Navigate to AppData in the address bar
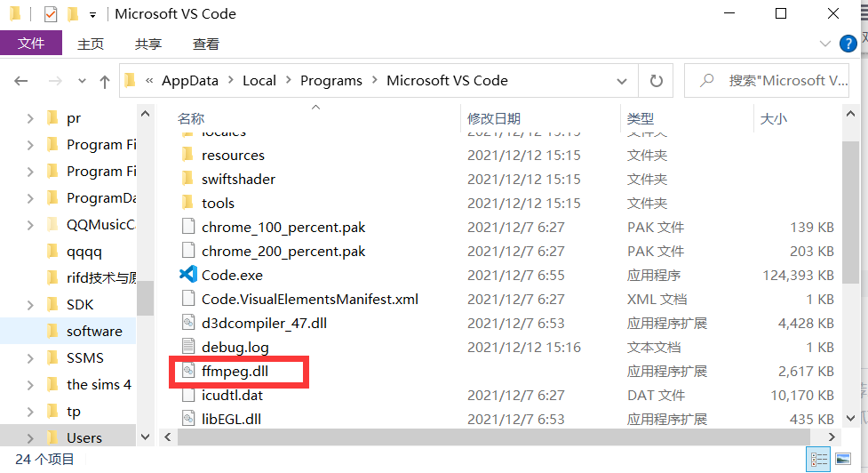 (190, 81)
